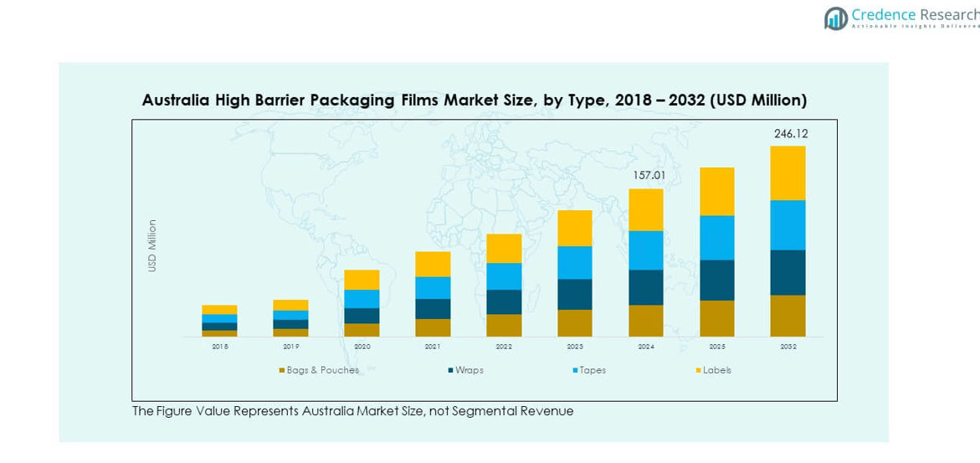Click the dark blue Wraps segment of 2024 bar
The height and width of the screenshot is (463, 980).
(x=645, y=287)
